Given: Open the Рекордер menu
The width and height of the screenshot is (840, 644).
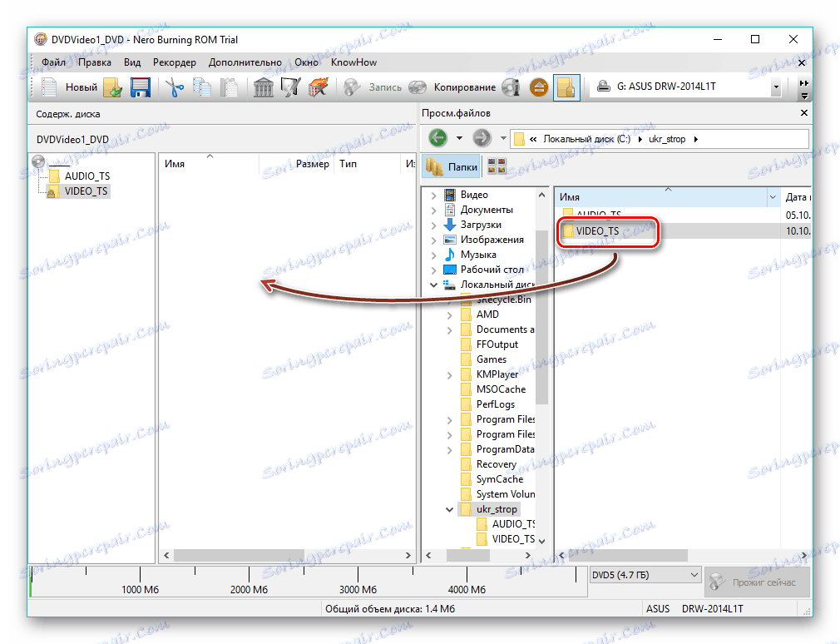Looking at the screenshot, I should [175, 62].
